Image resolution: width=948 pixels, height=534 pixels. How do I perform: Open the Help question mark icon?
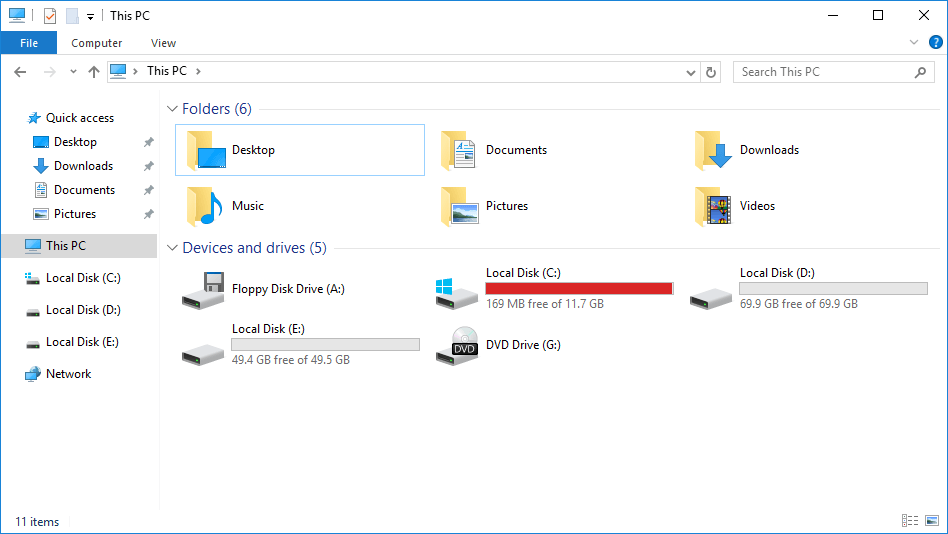tap(935, 42)
